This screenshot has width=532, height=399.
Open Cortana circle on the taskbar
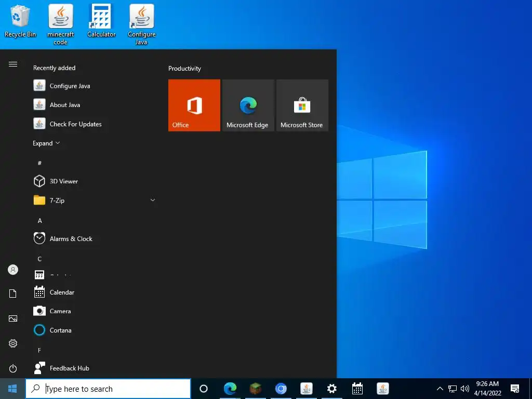coord(204,389)
